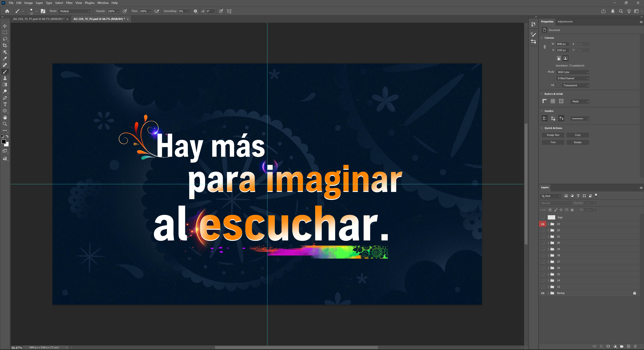
Task: Click the Trim quick action button
Action: click(553, 142)
